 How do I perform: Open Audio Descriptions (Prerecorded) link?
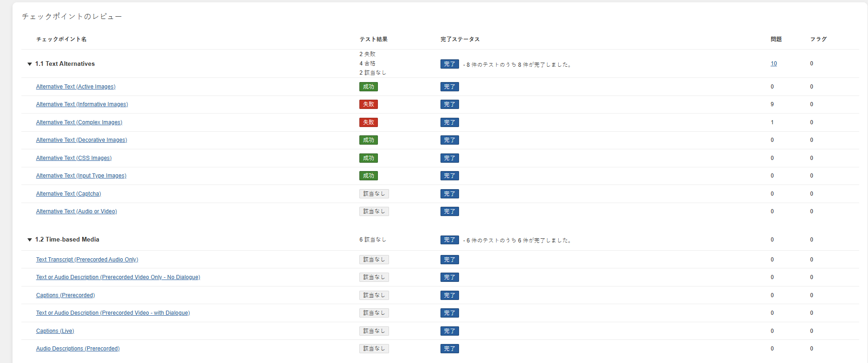click(x=77, y=349)
